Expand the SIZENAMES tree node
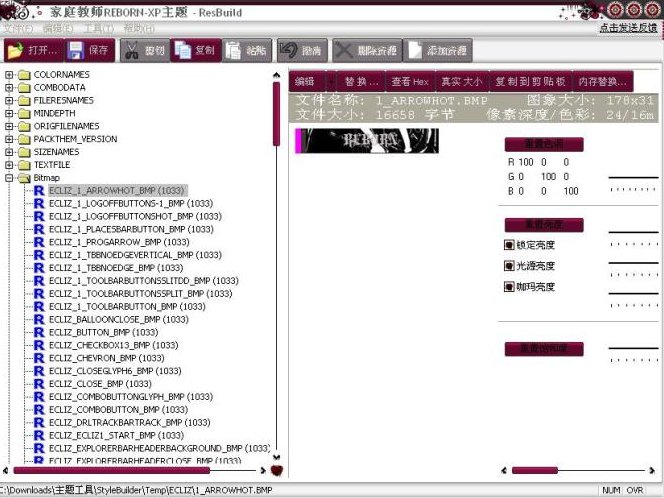The width and height of the screenshot is (664, 498). [x=9, y=152]
